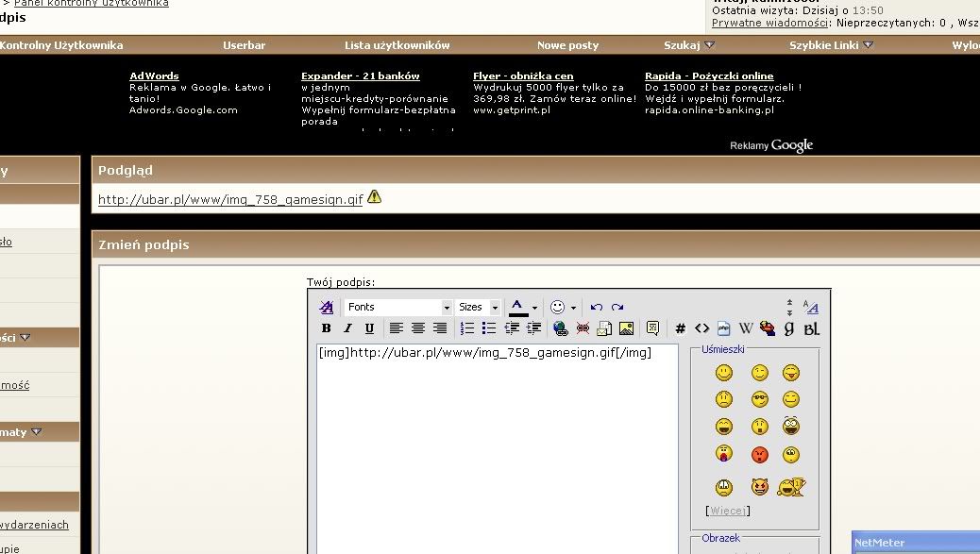Open the Fonts dropdown
This screenshot has width=980, height=554.
397,307
